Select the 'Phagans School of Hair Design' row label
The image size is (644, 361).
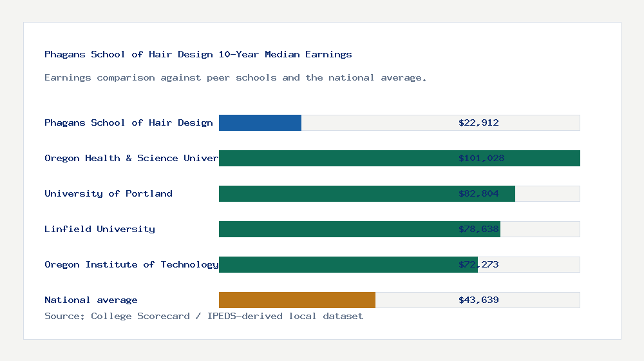129,122
